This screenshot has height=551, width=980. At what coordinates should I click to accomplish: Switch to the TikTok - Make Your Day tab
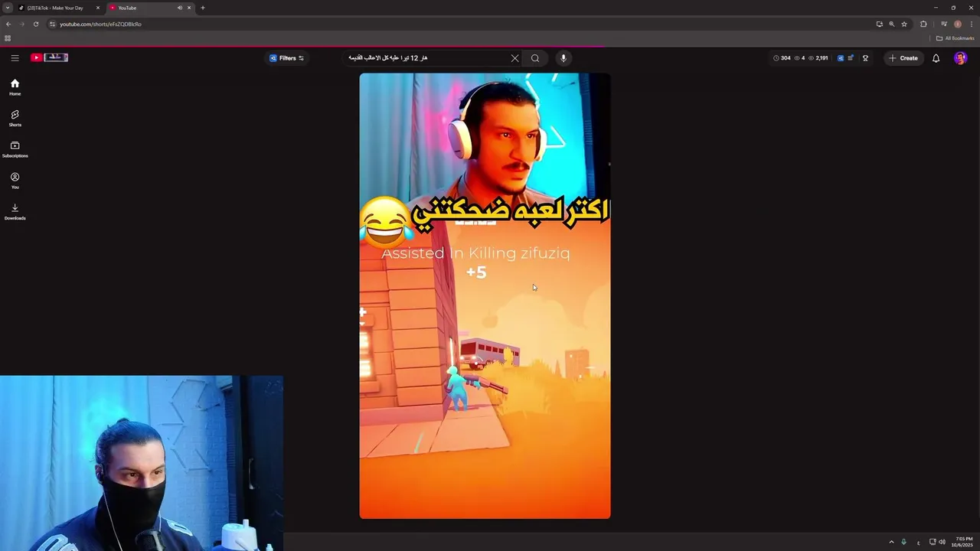point(58,8)
